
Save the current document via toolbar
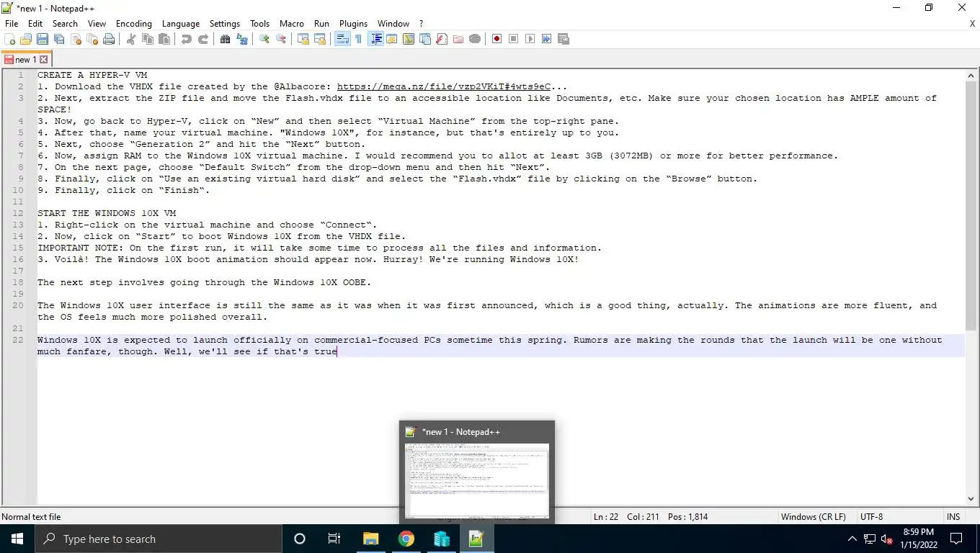pos(43,39)
